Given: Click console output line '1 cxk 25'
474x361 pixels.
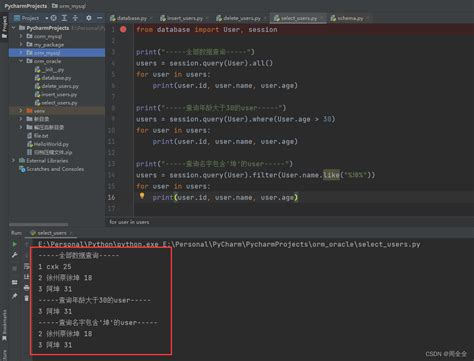Looking at the screenshot, I should point(55,267).
